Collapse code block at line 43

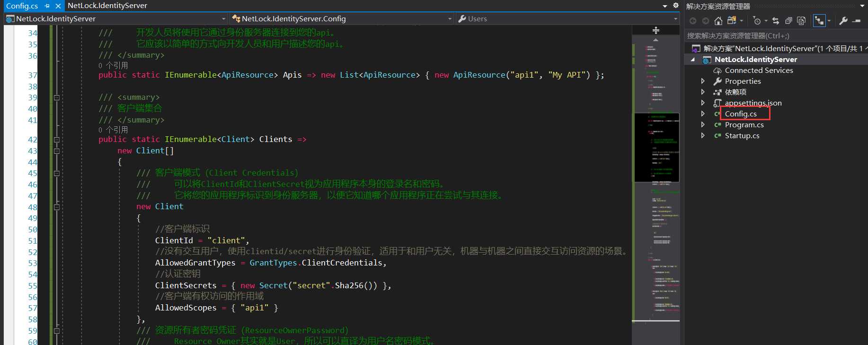pos(56,151)
